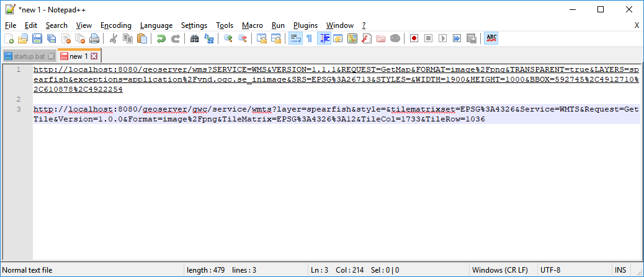Image resolution: width=644 pixels, height=277 pixels.
Task: Click length : 479 lines : 3 status
Action: click(x=221, y=270)
